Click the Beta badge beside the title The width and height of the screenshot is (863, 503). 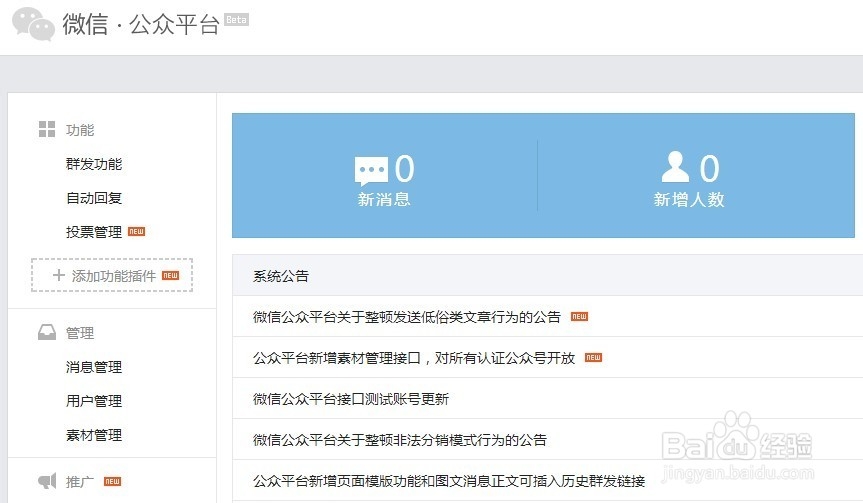tap(236, 20)
